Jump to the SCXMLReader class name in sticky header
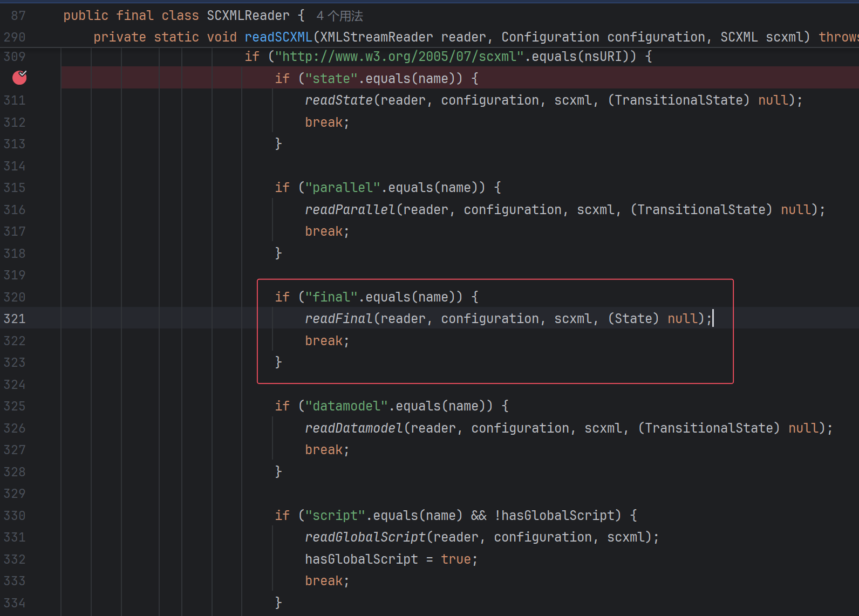Image resolution: width=859 pixels, height=616 pixels. coord(248,16)
